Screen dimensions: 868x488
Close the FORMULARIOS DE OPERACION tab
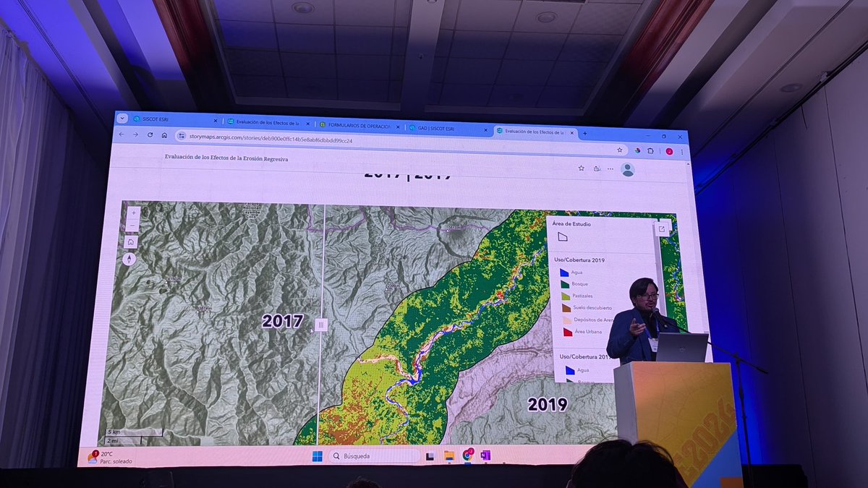tap(397, 127)
